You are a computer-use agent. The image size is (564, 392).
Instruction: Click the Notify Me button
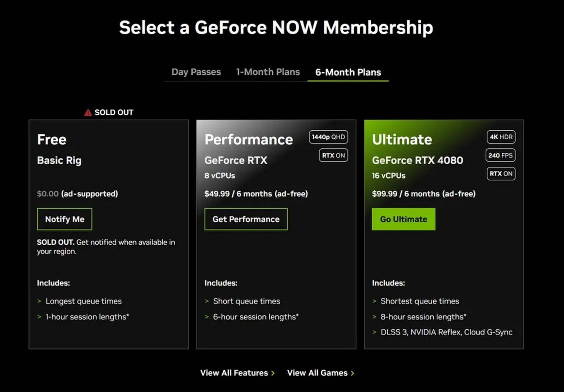(x=64, y=219)
